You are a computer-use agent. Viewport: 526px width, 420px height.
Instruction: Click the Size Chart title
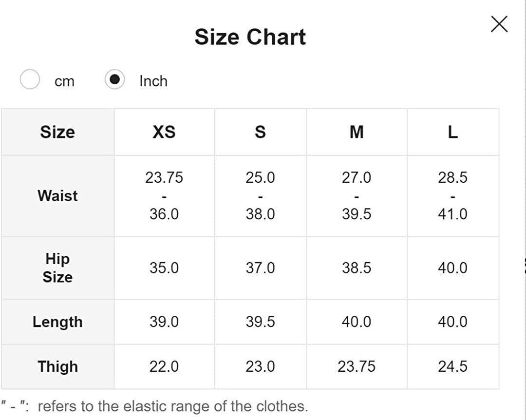click(250, 37)
